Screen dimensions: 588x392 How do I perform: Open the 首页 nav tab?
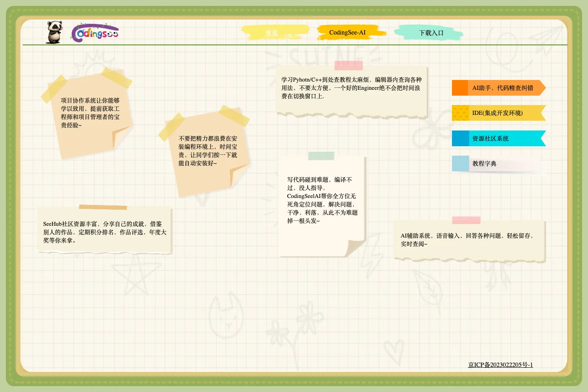[x=275, y=33]
